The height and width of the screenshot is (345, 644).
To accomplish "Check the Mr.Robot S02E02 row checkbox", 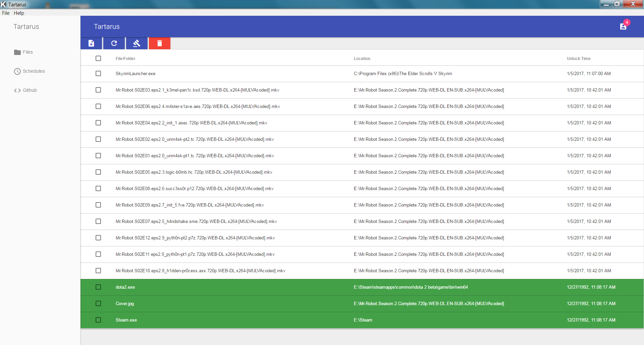I will (98, 139).
